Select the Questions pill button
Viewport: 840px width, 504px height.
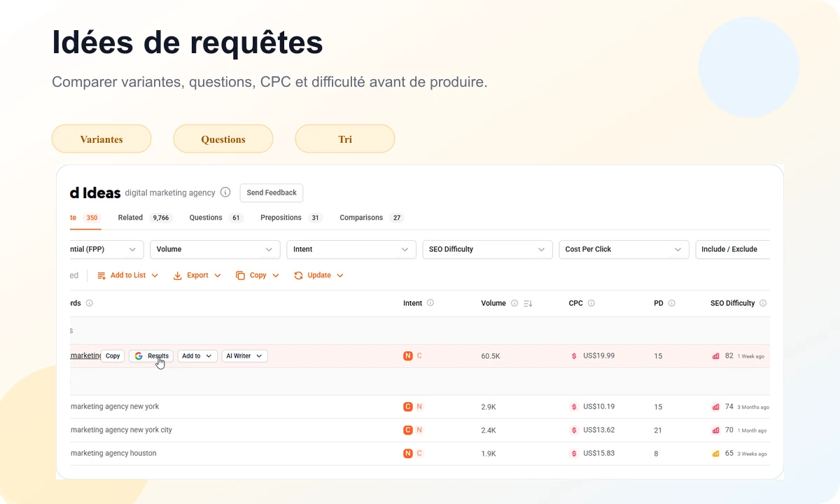[x=223, y=139]
